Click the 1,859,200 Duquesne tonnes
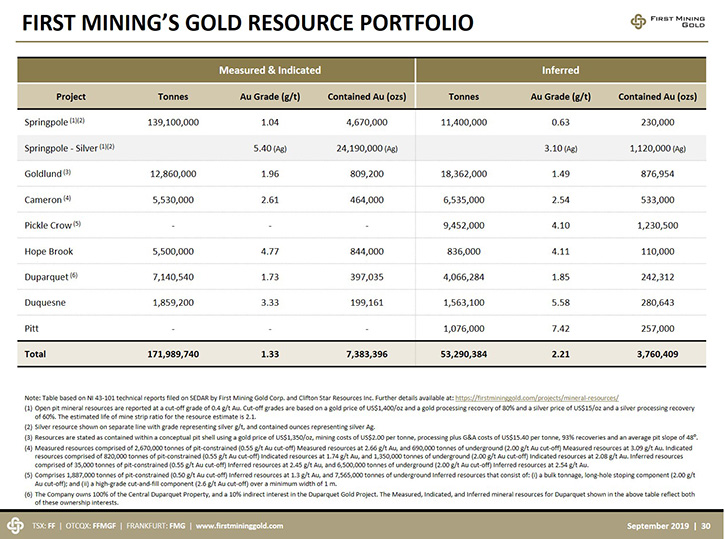The image size is (725, 539). (173, 302)
